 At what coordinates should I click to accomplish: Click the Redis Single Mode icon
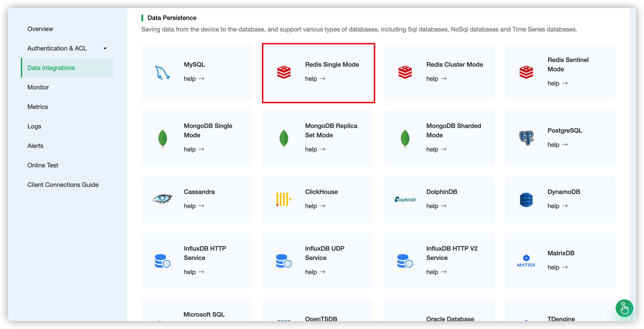point(284,72)
